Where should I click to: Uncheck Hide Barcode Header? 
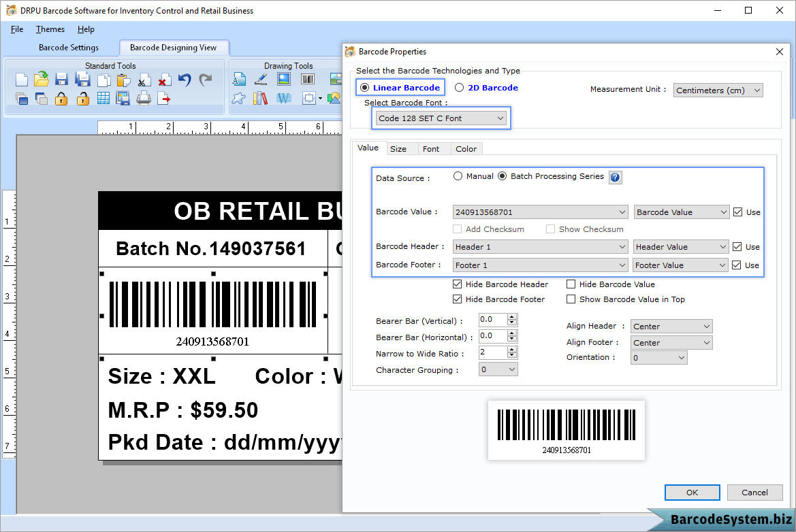click(458, 284)
